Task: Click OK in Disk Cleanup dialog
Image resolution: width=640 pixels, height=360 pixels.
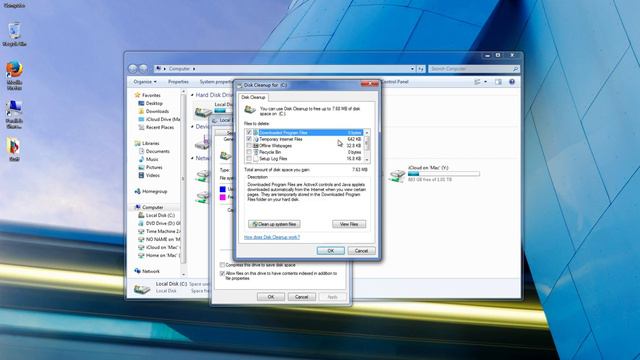Action: click(x=331, y=251)
